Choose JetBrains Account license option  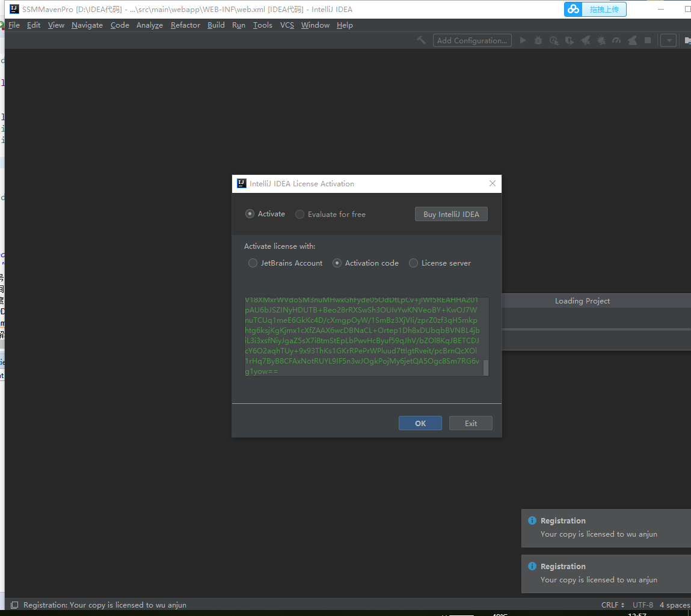(x=253, y=263)
